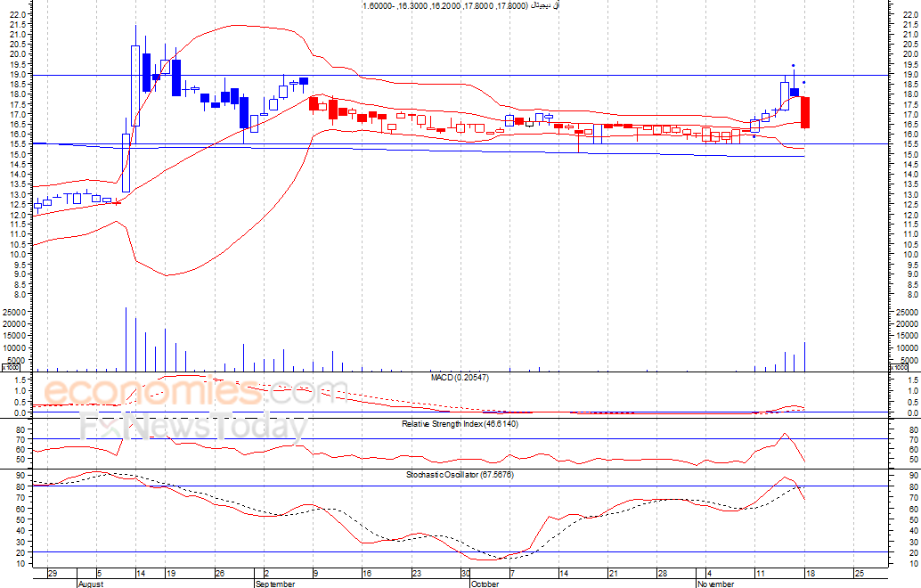Click the August month label
This screenshot has height=588, width=921.
(x=91, y=584)
